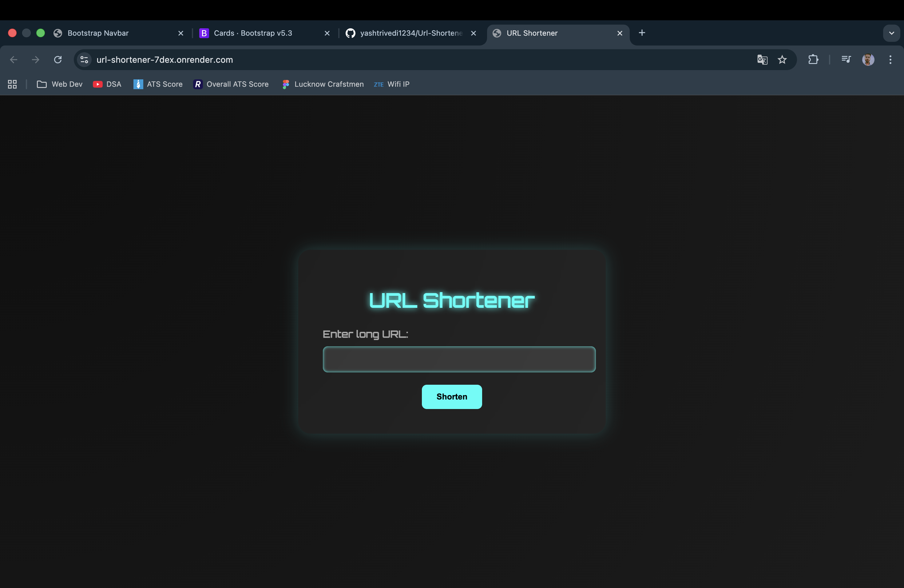View site information icon beside URL
Image resolution: width=904 pixels, height=588 pixels.
click(x=84, y=60)
